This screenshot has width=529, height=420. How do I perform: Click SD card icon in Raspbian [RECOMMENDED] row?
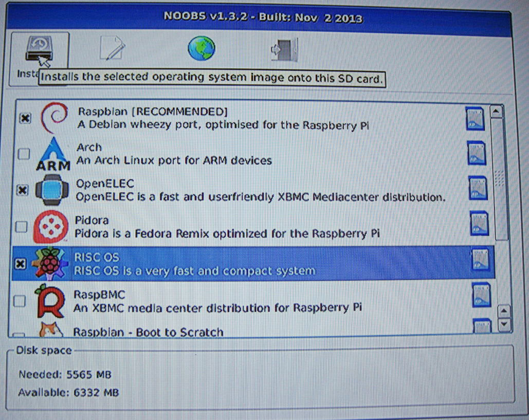click(475, 118)
